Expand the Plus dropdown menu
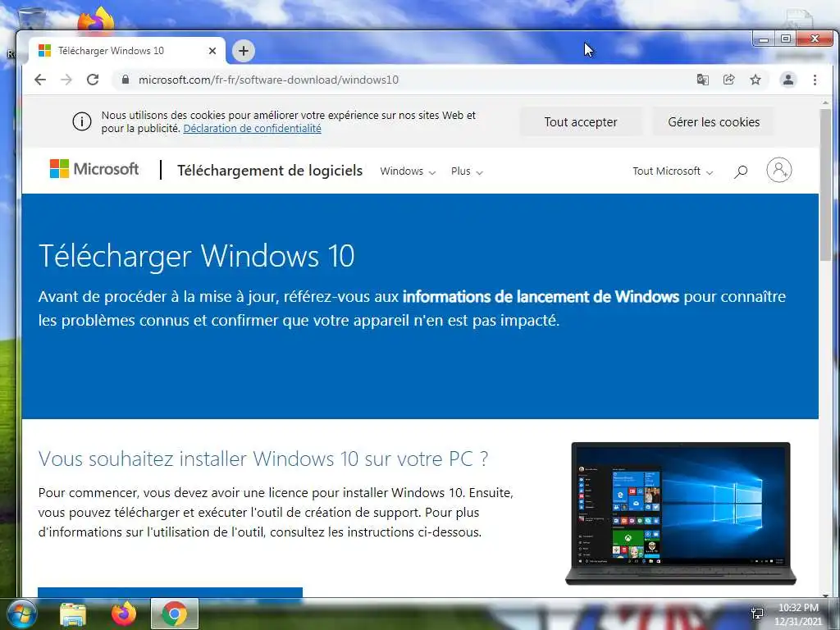This screenshot has height=630, width=840. 467,171
